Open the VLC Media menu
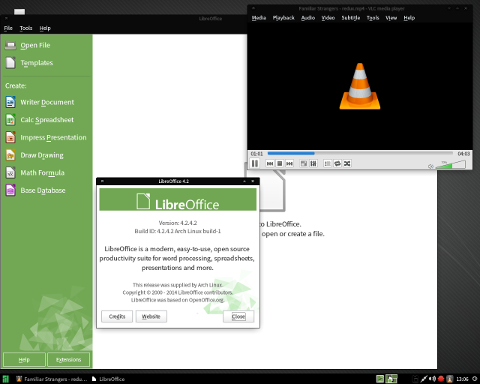The image size is (480, 384). 259,18
